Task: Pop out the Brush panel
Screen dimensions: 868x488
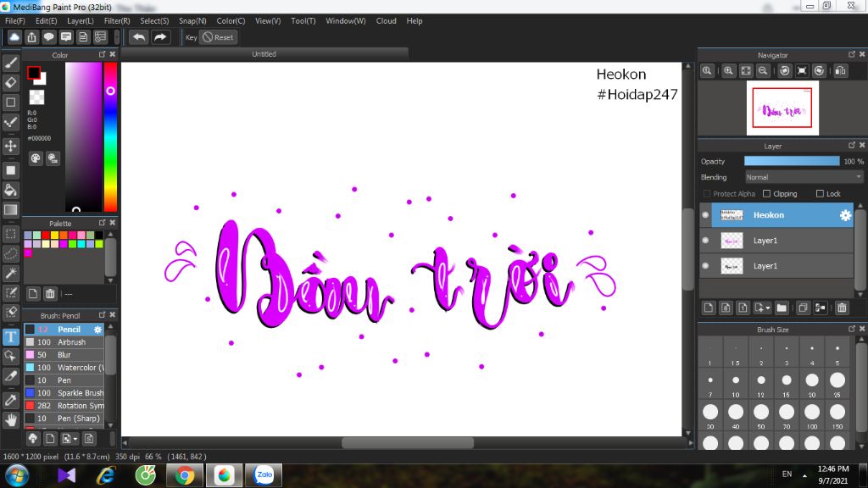Action: [x=102, y=314]
